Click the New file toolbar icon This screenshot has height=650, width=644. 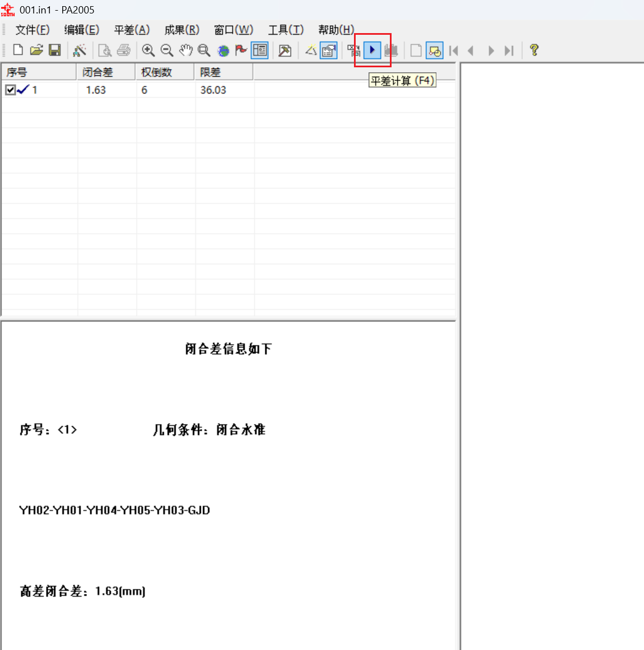(18, 50)
